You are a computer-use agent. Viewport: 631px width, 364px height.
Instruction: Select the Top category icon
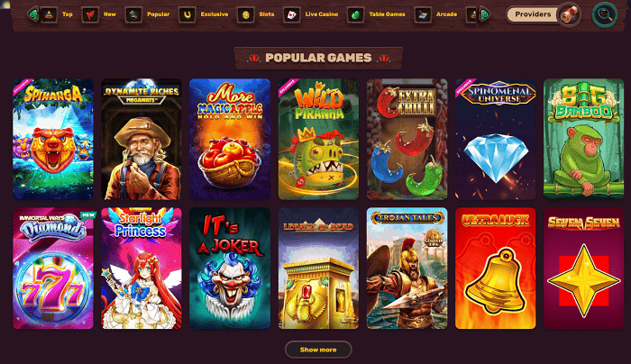[49, 15]
